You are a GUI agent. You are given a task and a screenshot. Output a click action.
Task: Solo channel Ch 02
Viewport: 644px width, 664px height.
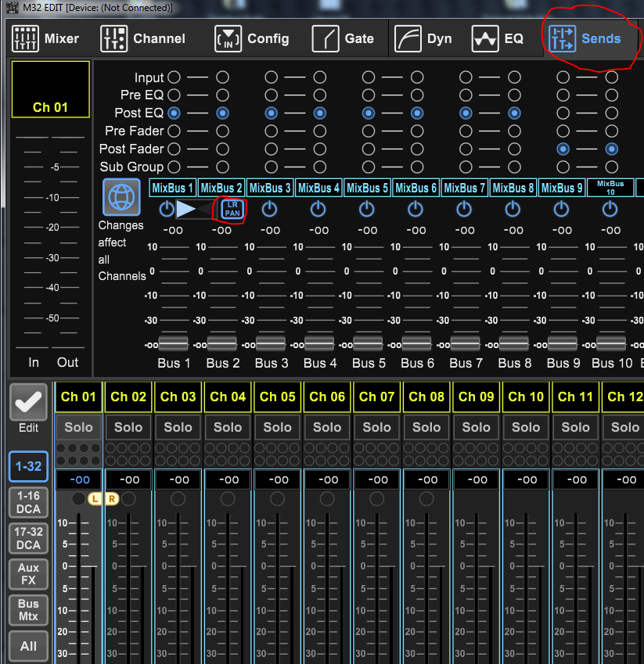coord(128,427)
